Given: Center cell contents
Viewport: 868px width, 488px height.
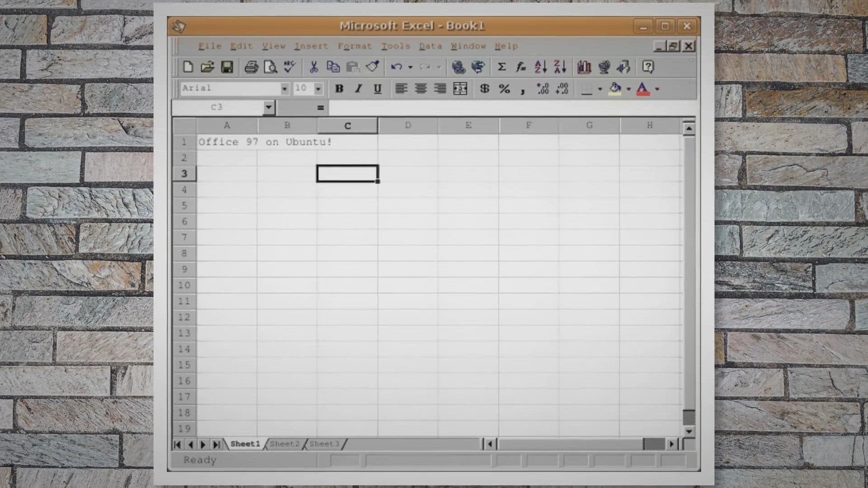Looking at the screenshot, I should [x=420, y=89].
